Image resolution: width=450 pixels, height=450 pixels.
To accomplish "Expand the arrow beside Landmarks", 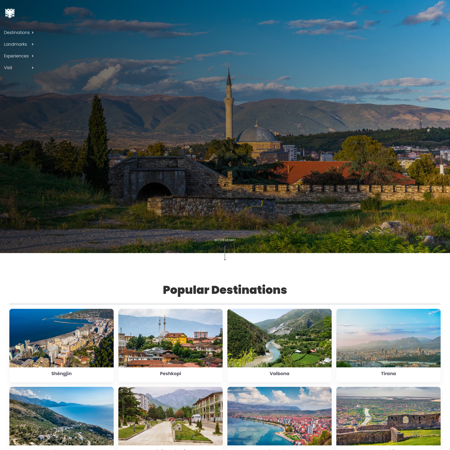I will coord(33,44).
